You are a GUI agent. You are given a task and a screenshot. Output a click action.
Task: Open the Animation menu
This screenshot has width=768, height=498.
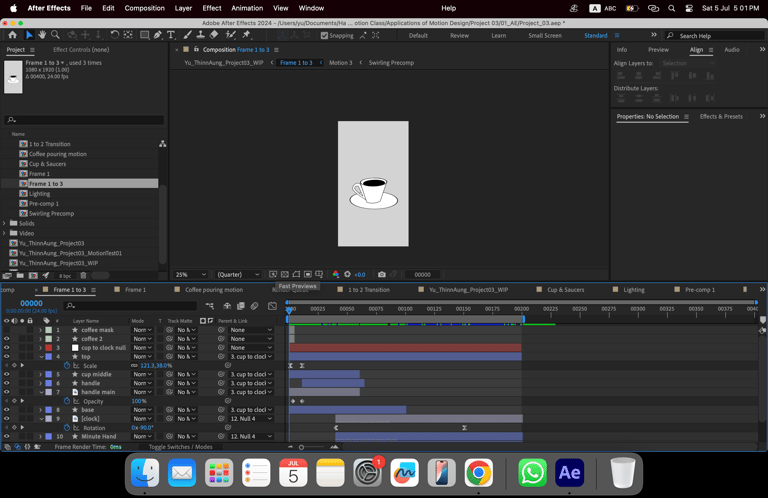pos(247,8)
